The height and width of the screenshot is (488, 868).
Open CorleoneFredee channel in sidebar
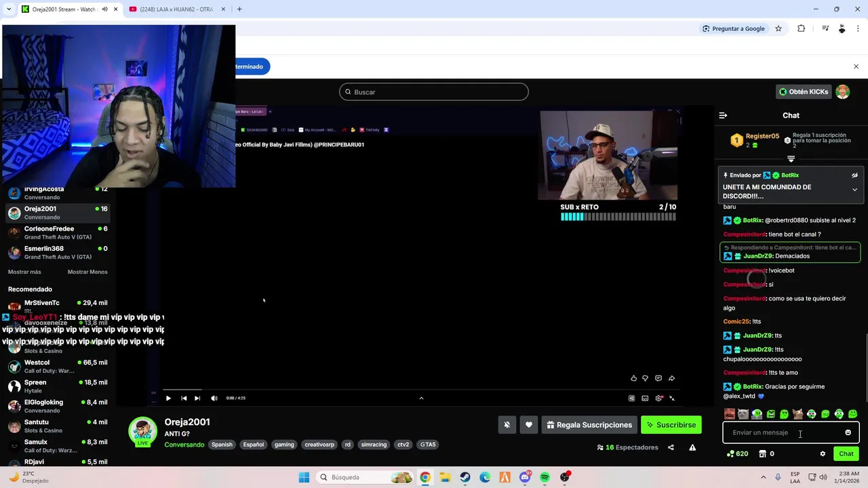pos(58,232)
